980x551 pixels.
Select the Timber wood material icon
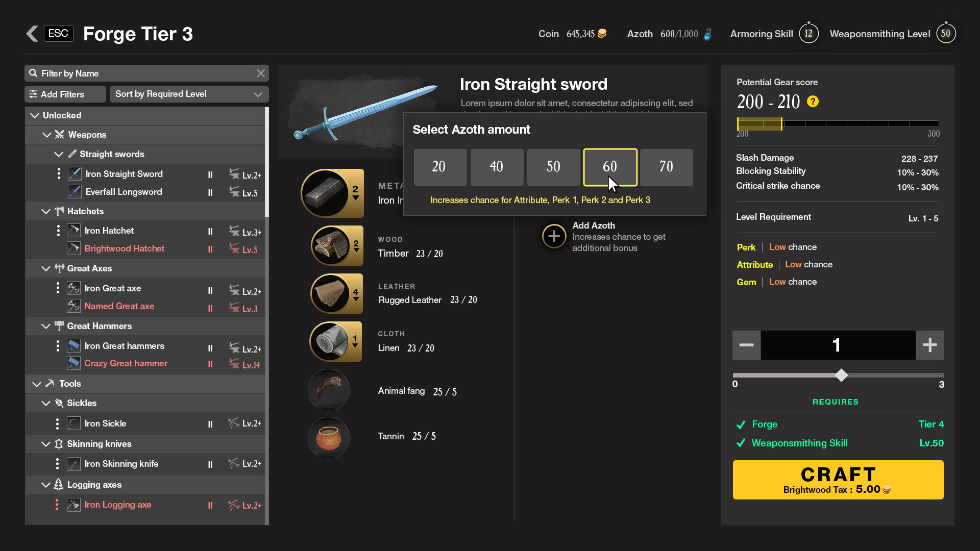tap(331, 246)
